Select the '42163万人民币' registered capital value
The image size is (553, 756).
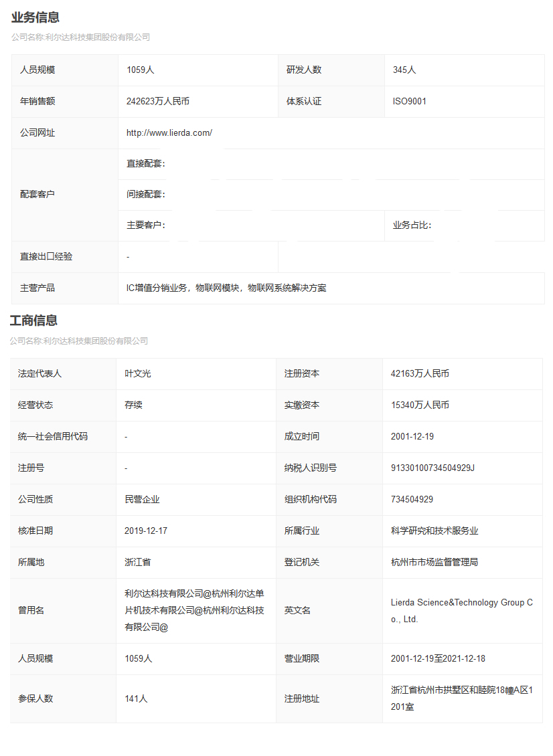point(420,374)
